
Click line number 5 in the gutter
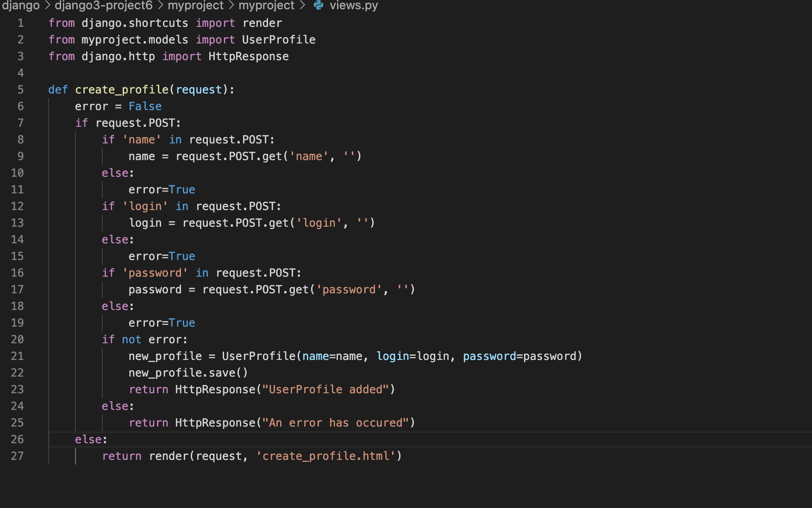pos(20,90)
